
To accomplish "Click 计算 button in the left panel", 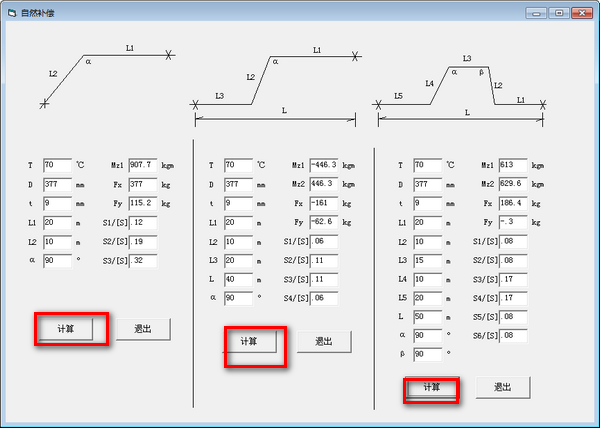I will (65, 329).
